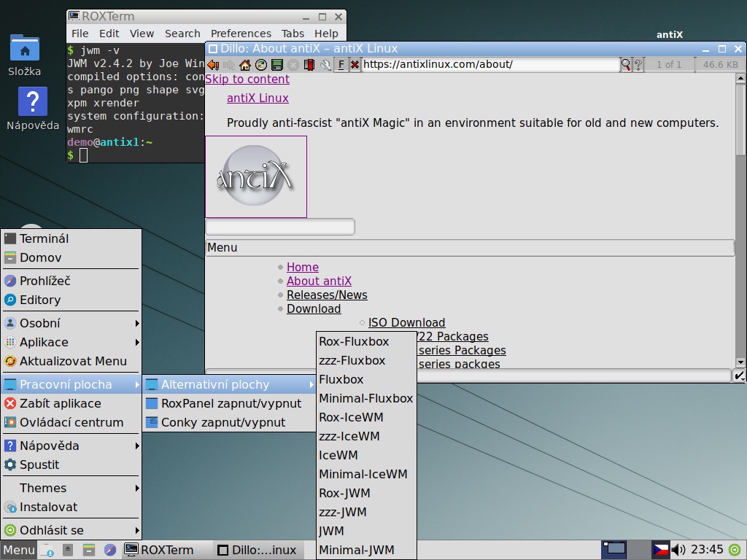The image size is (747, 560).
Task: Click the active workspace pager box
Action: pos(614,550)
